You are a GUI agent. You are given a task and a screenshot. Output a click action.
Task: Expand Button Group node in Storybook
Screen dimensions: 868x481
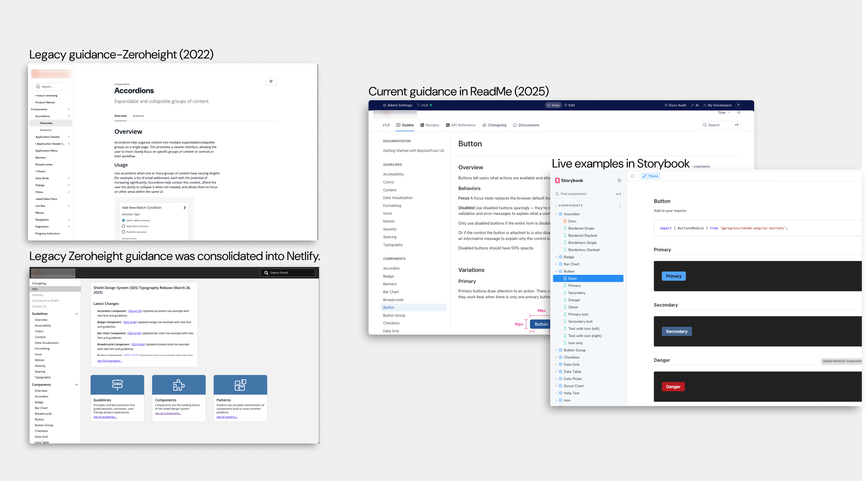[556, 350]
